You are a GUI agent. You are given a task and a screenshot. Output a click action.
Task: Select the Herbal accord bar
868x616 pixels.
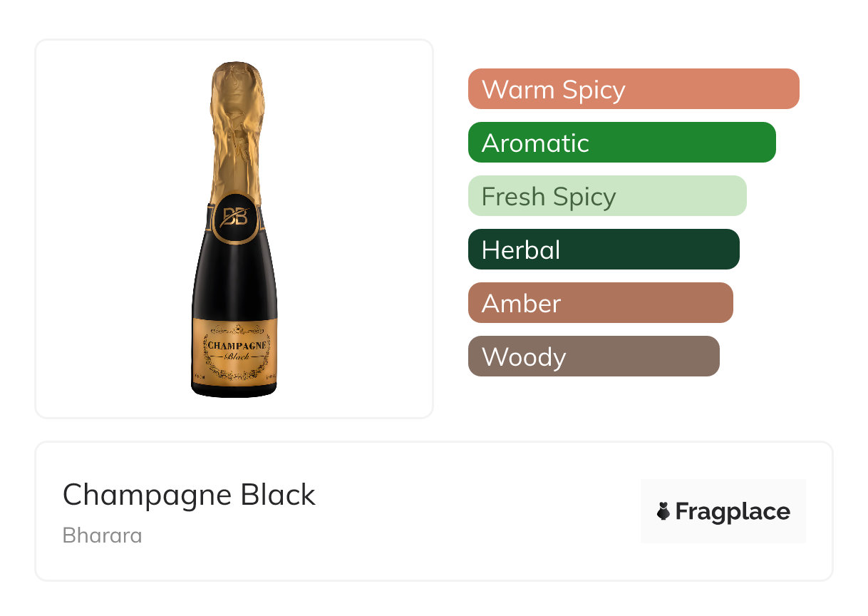pos(603,250)
